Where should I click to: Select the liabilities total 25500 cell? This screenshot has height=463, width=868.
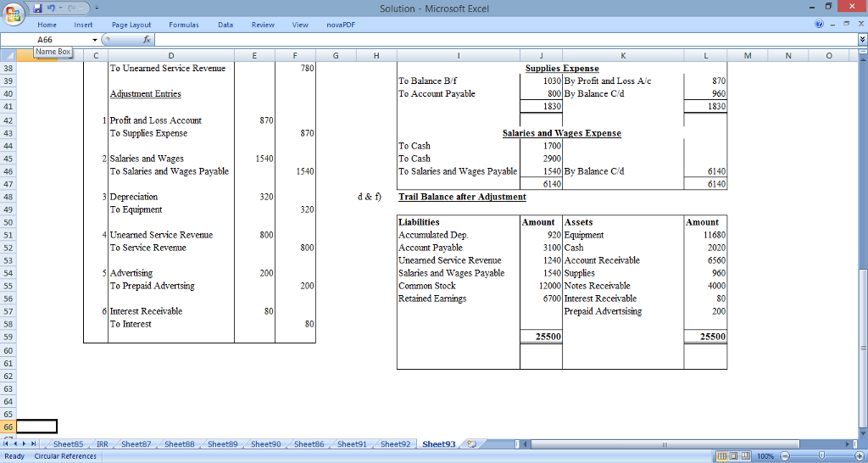(541, 337)
